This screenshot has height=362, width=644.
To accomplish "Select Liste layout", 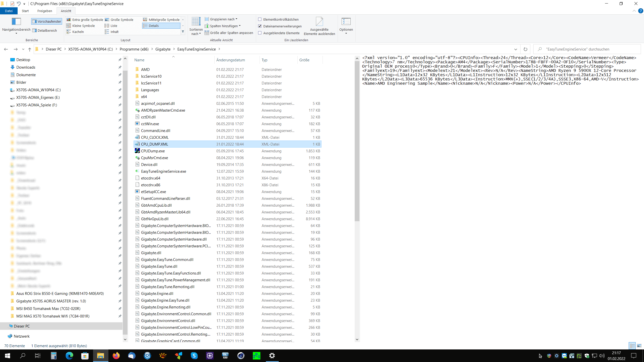I will click(111, 26).
